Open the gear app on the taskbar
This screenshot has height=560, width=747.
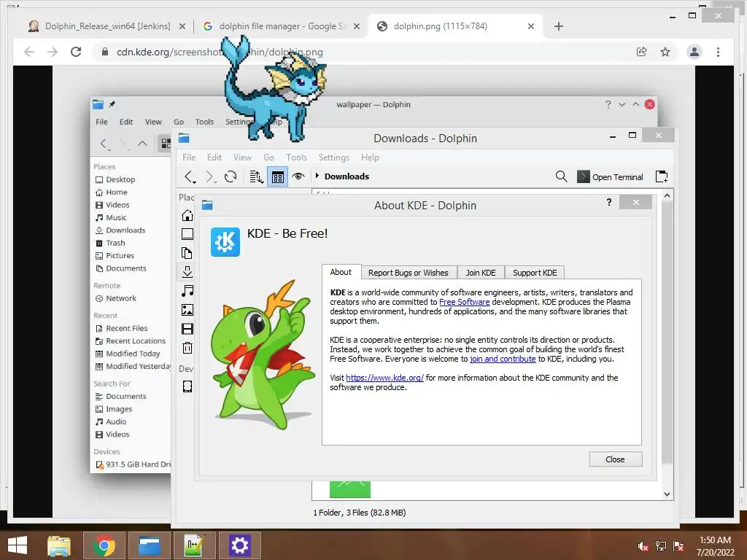pyautogui.click(x=239, y=545)
